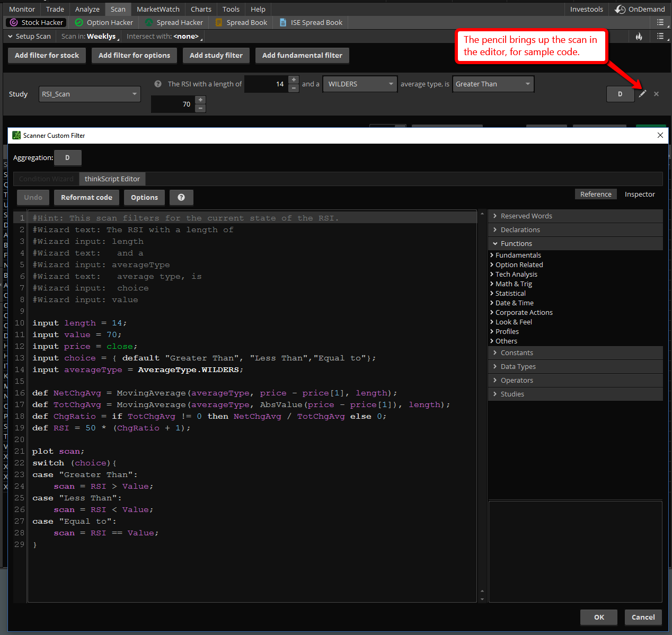This screenshot has height=635, width=672.
Task: Click the Investools button
Action: click(x=586, y=9)
